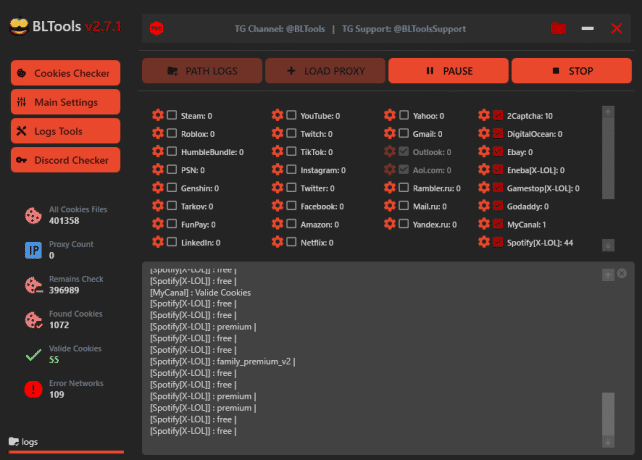Image resolution: width=642 pixels, height=460 pixels.
Task: Open Godaddy settings gear icon
Action: pos(484,206)
